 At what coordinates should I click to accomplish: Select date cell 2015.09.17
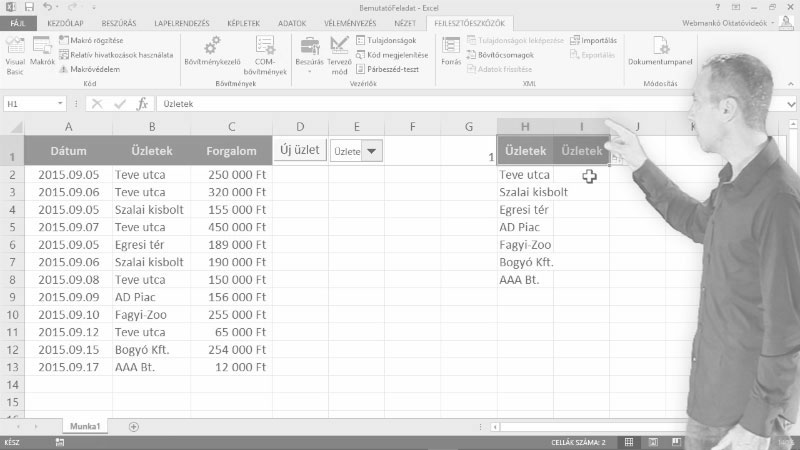click(x=68, y=367)
